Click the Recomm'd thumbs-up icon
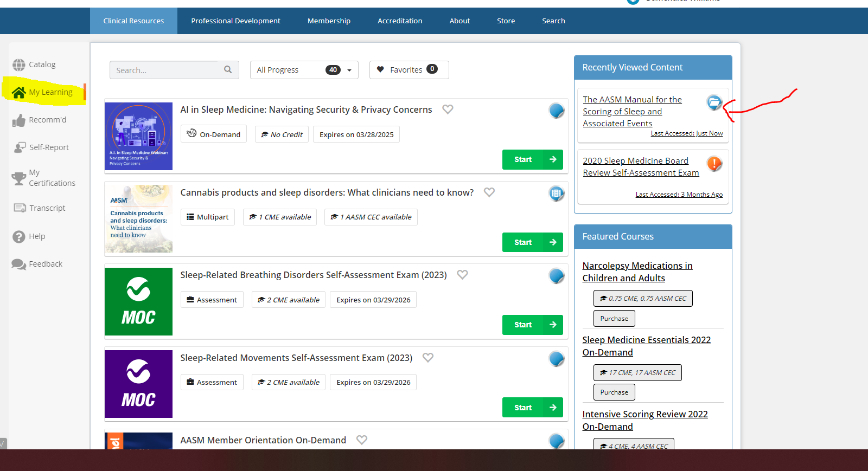This screenshot has height=471, width=868. tap(19, 120)
